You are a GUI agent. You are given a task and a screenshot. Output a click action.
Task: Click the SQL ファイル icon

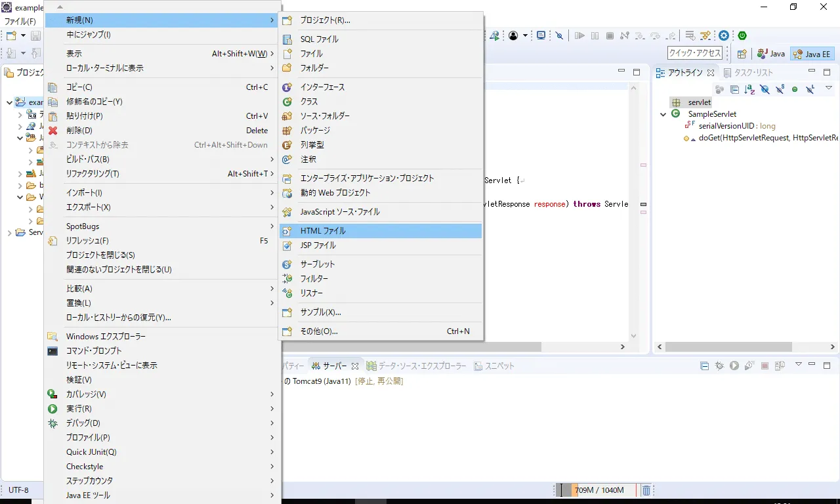tap(287, 39)
